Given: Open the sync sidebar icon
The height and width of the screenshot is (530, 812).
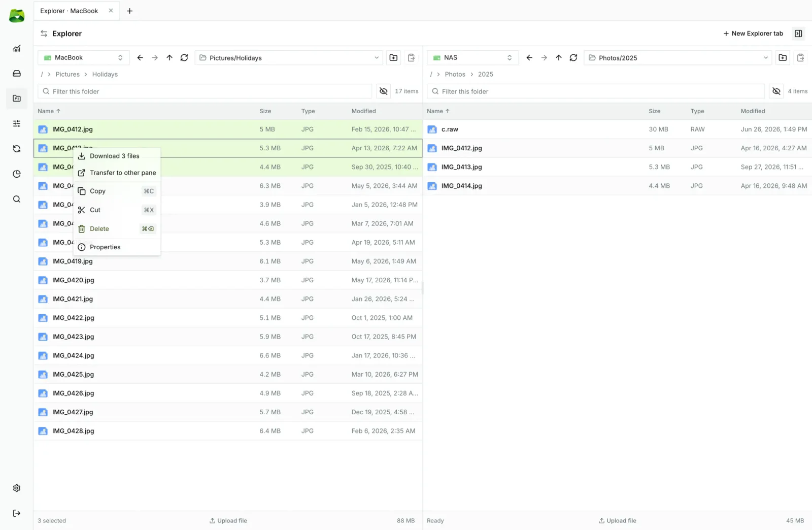Looking at the screenshot, I should pos(17,149).
